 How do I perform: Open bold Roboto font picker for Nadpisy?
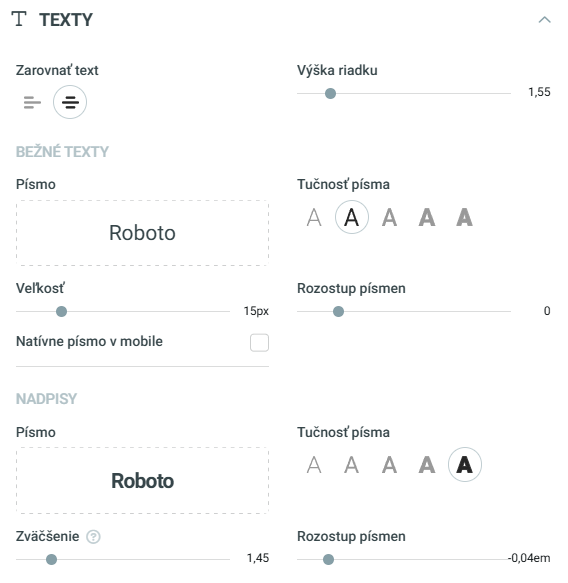coord(142,481)
